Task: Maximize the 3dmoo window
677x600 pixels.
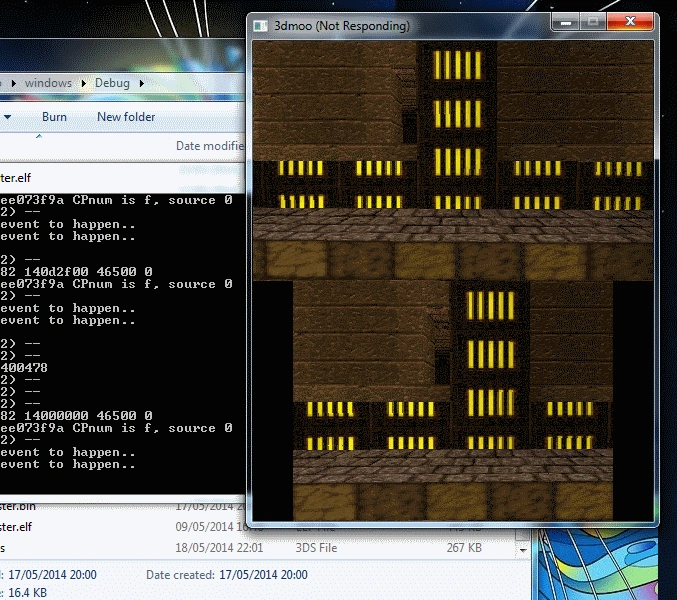Action: pos(593,22)
